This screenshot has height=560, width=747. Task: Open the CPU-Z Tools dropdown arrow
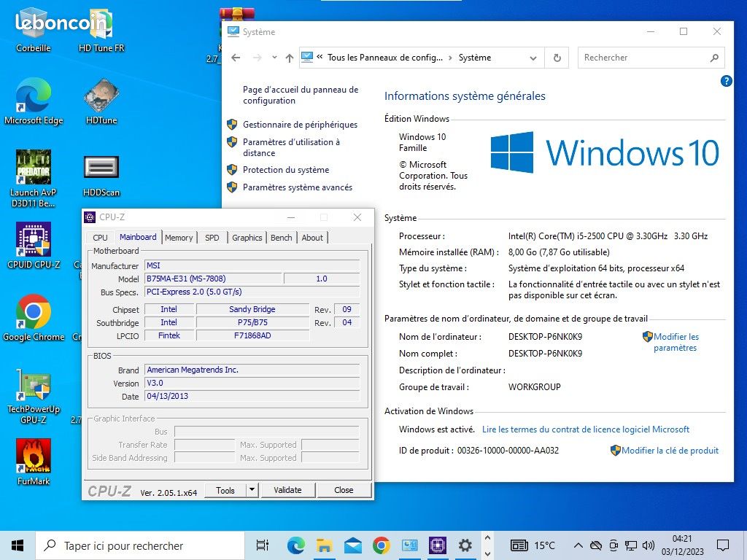click(x=252, y=489)
